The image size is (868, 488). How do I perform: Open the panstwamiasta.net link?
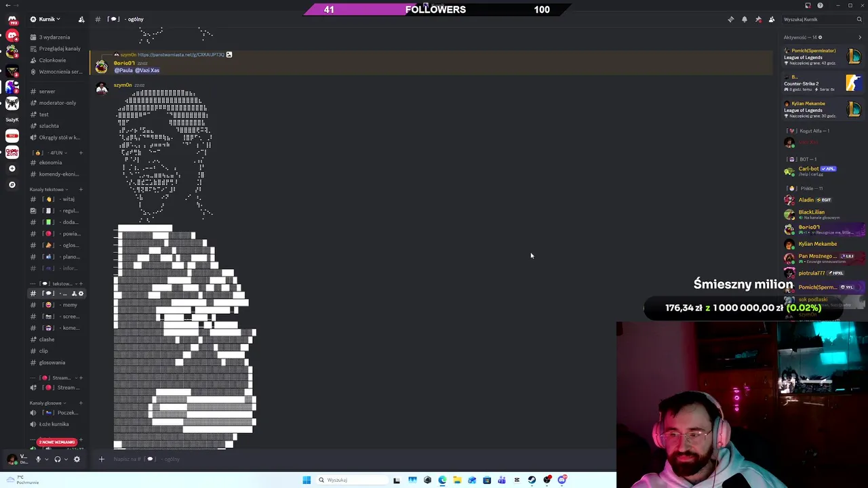180,55
